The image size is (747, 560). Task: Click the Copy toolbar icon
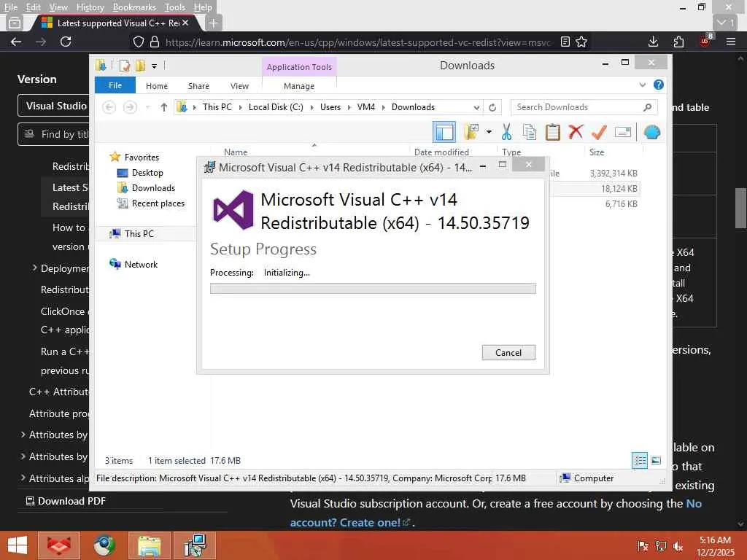tap(530, 132)
